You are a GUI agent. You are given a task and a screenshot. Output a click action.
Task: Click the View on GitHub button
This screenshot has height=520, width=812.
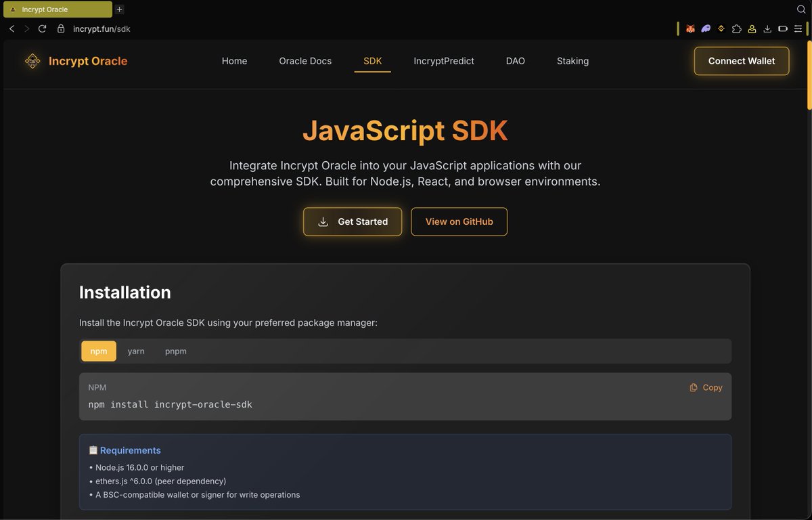pyautogui.click(x=459, y=221)
